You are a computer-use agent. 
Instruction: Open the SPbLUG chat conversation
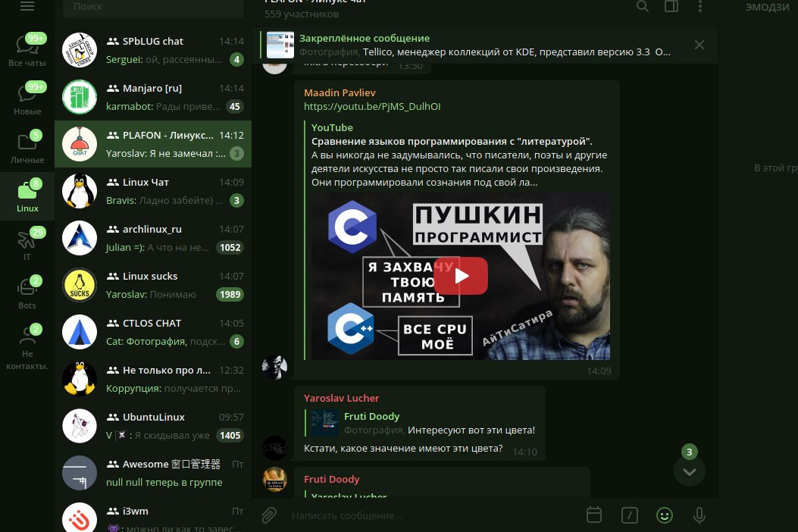pyautogui.click(x=152, y=50)
